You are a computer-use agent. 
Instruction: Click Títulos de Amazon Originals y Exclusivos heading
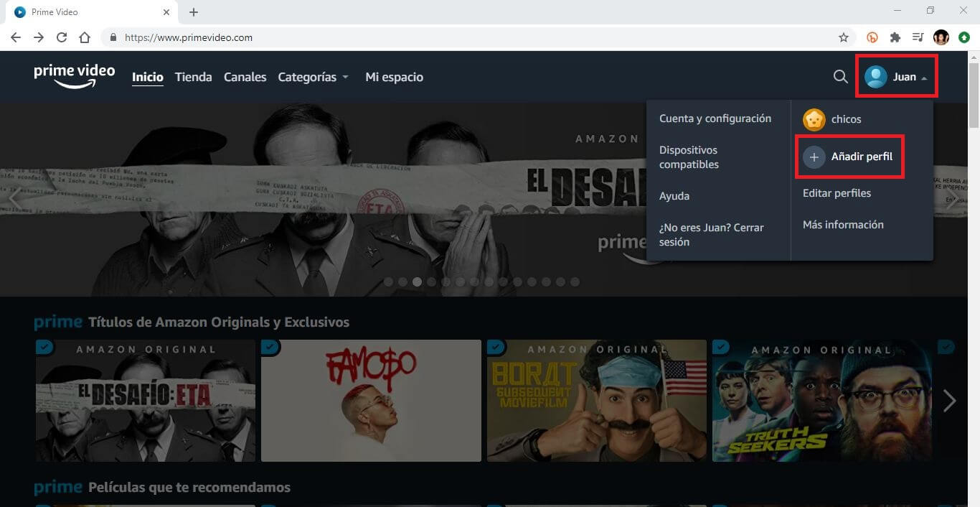219,322
